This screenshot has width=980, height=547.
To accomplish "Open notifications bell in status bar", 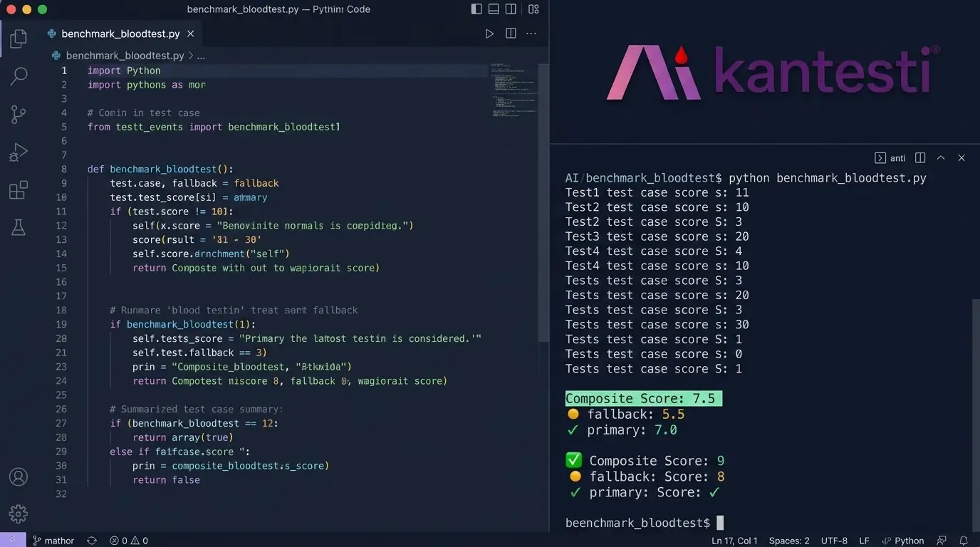I will pyautogui.click(x=964, y=540).
